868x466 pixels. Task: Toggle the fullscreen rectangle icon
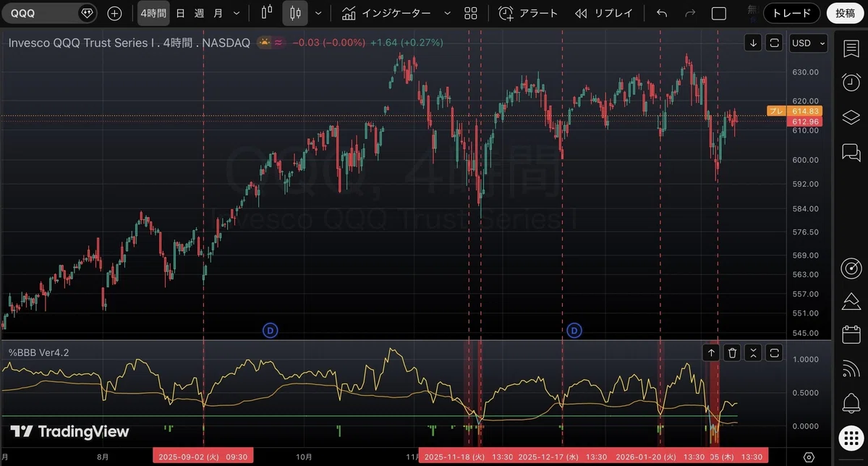pos(719,13)
